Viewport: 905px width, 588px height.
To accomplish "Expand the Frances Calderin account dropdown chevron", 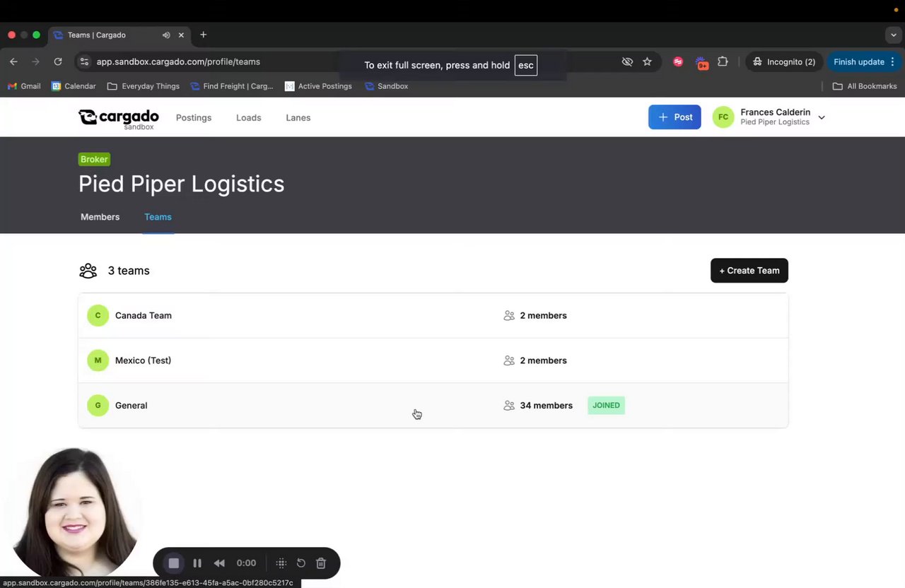I will pos(821,118).
